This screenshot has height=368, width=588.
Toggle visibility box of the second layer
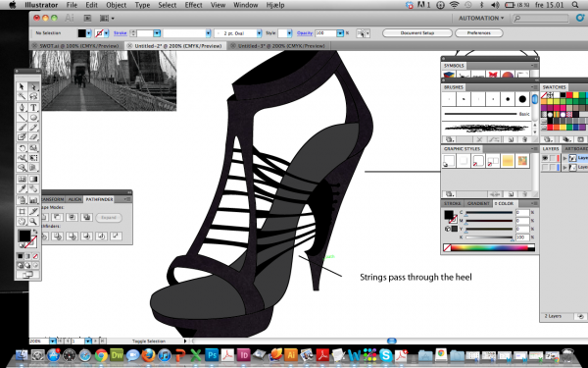[x=545, y=167]
